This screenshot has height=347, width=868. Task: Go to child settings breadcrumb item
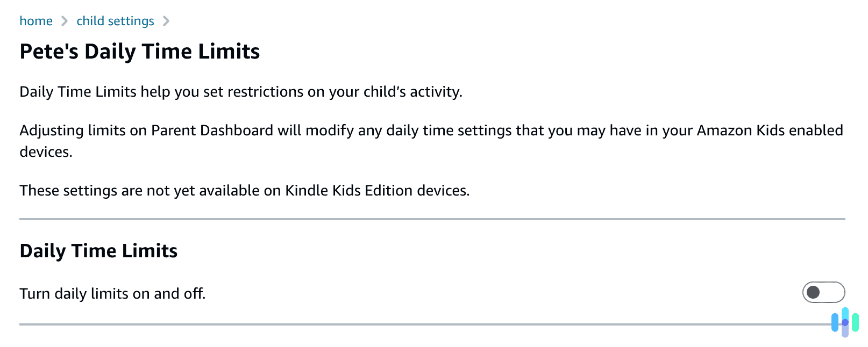(x=115, y=20)
